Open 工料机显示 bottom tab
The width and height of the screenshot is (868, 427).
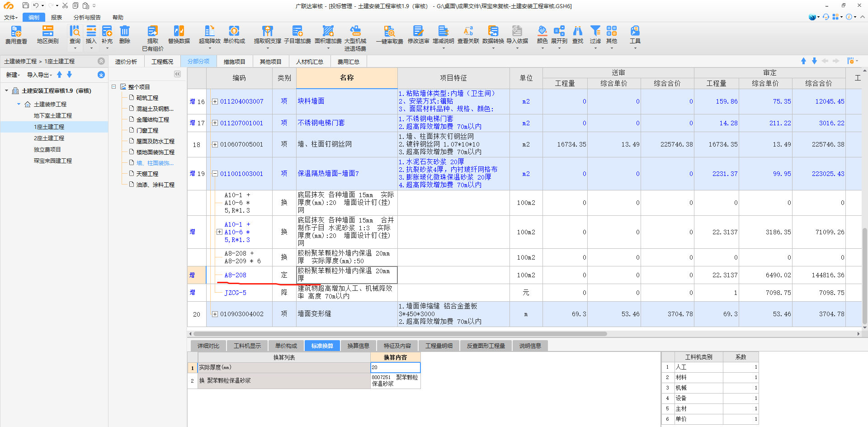click(x=247, y=346)
